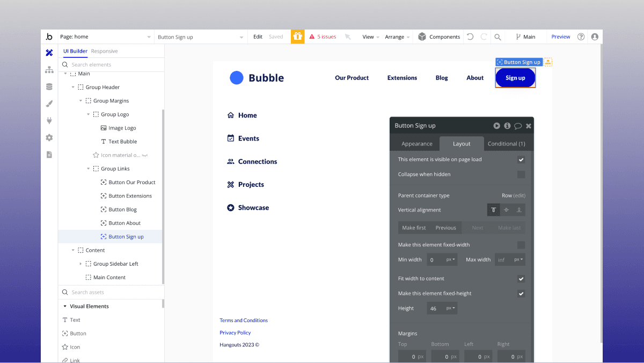644x363 pixels.
Task: Collapse the Group Links tree node
Action: [89, 169]
